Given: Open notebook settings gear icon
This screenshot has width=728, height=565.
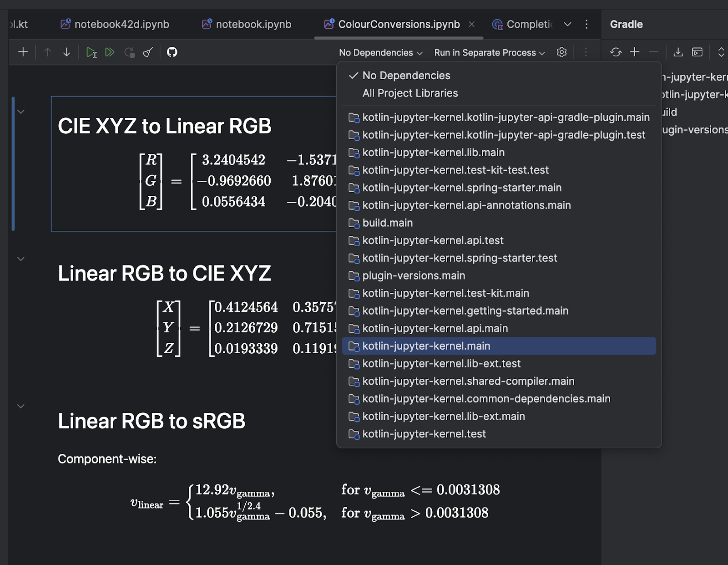Looking at the screenshot, I should (x=562, y=52).
